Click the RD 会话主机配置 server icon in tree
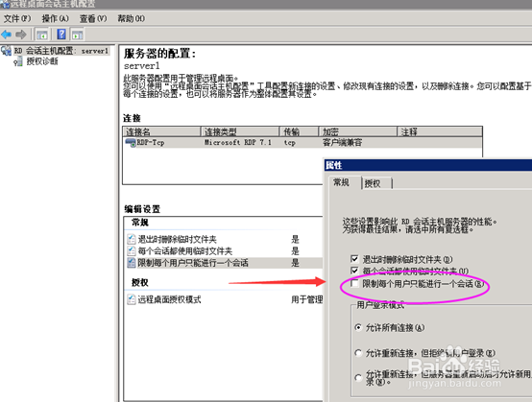 6,51
